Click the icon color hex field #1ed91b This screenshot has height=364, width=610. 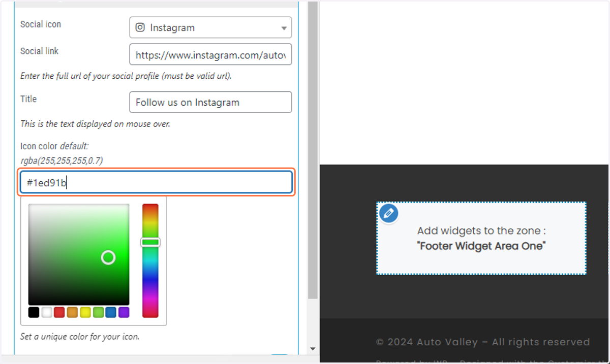[x=156, y=182]
